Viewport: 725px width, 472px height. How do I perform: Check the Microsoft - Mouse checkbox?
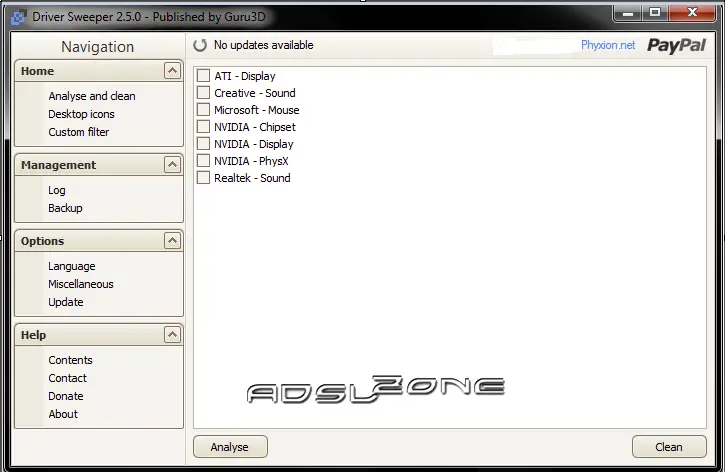203,110
